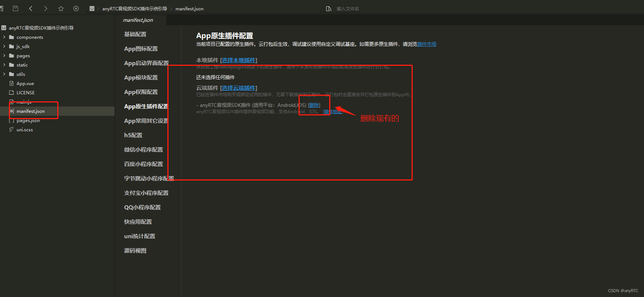644x297 pixels.
Task: Expand the components folder chevron
Action: tap(4, 37)
